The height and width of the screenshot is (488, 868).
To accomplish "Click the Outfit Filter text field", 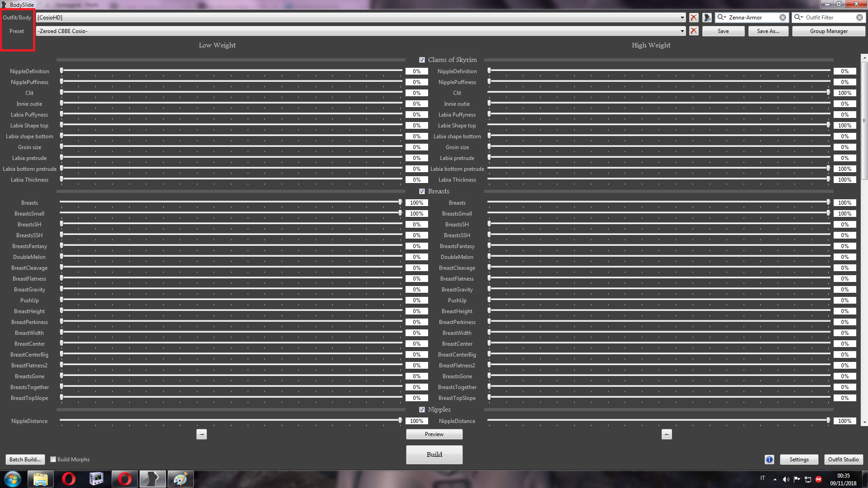I will [829, 18].
